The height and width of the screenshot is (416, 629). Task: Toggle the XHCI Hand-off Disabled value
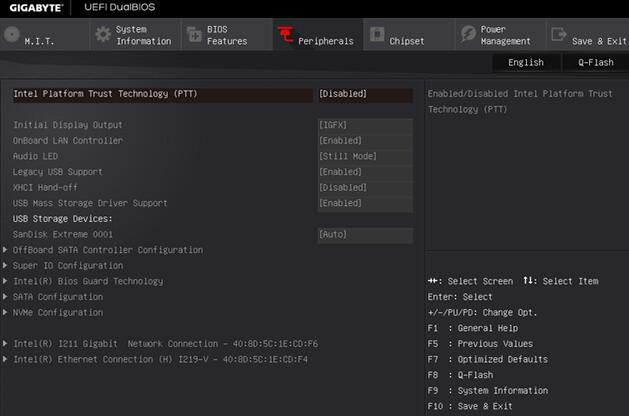click(x=364, y=187)
